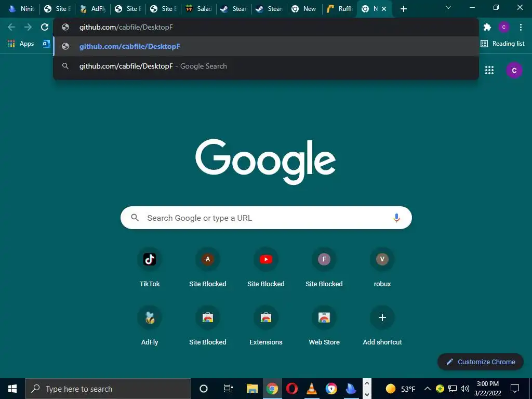Open the Web Store shortcut tile
The image size is (532, 399).
324,326
